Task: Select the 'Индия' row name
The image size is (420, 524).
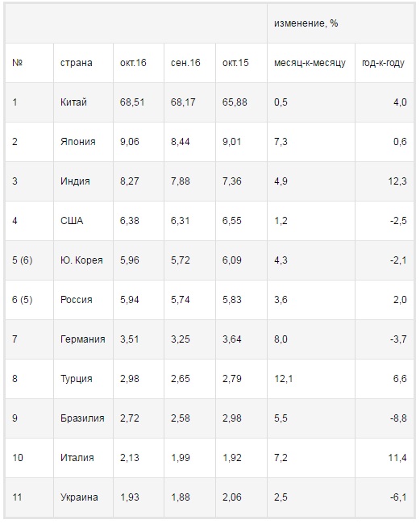Action: [83, 181]
